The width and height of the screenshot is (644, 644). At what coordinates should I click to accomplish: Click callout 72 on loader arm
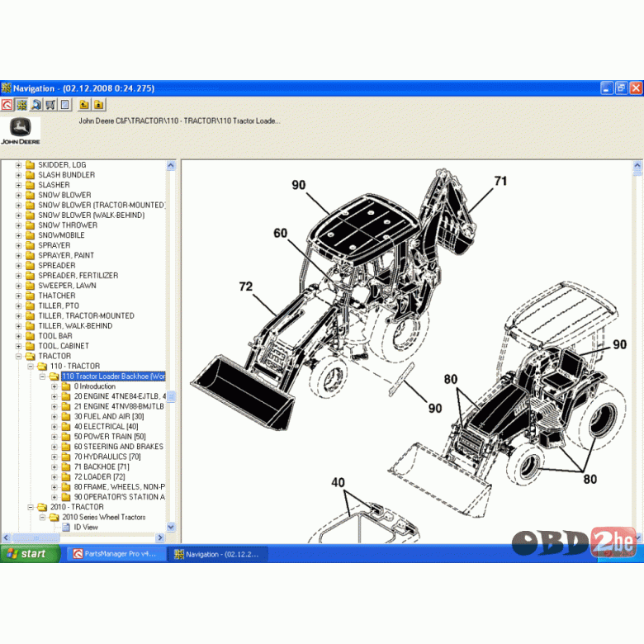click(x=245, y=286)
